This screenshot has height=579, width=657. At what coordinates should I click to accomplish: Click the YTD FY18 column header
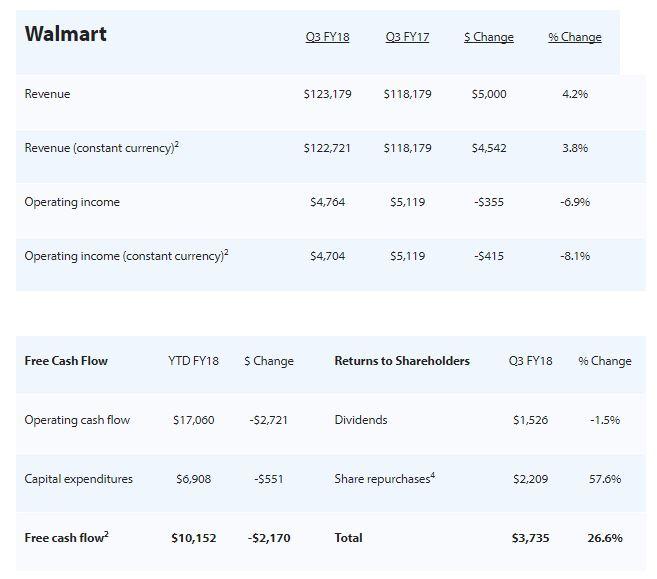193,361
